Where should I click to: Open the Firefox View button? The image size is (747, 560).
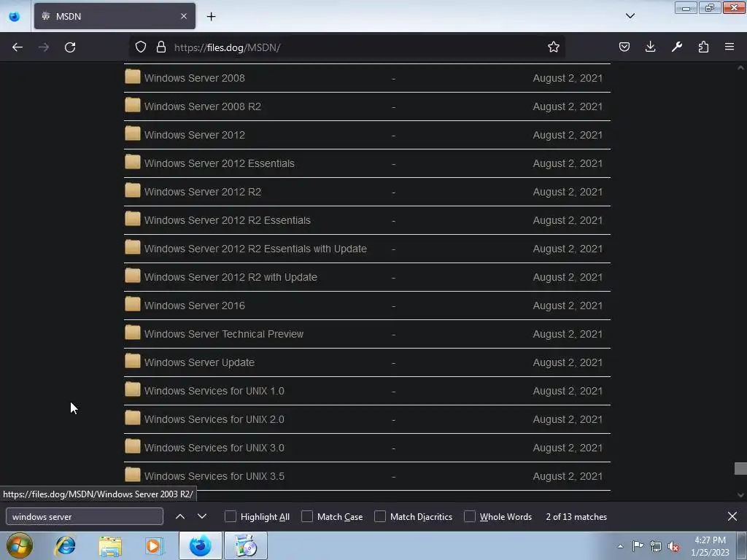click(15, 16)
